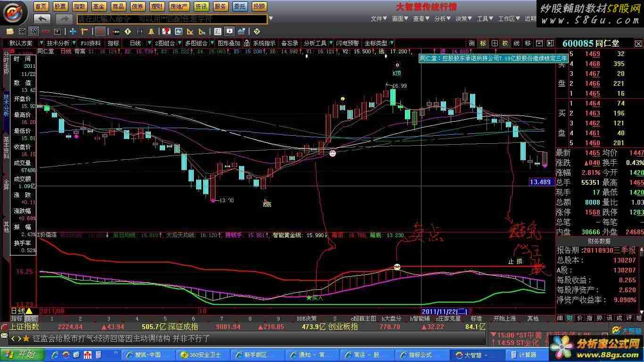Click the 委托 trading button
The image size is (644, 362).
(x=239, y=6)
